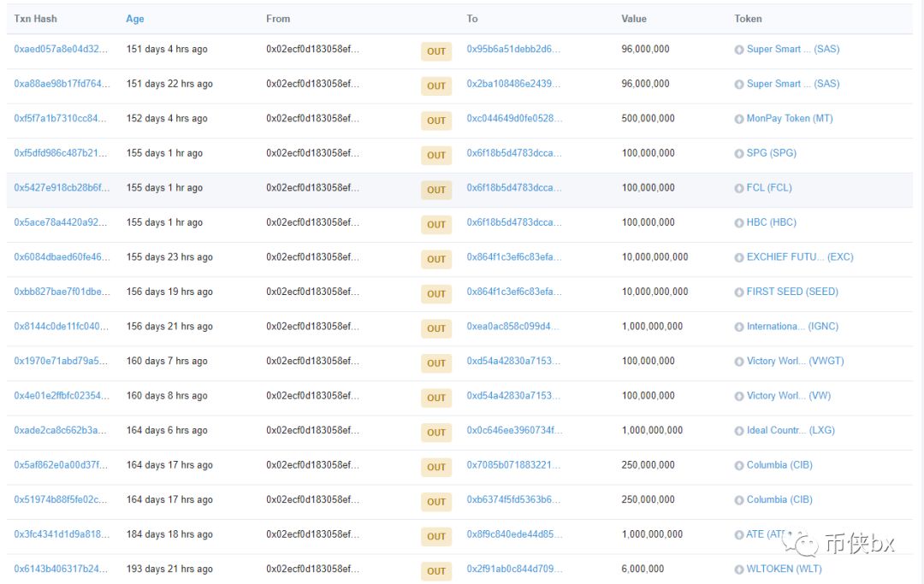Screen dimensions: 924x584
Task: Open transaction hash 0x5af862e0a00d37f...
Action: coord(61,466)
